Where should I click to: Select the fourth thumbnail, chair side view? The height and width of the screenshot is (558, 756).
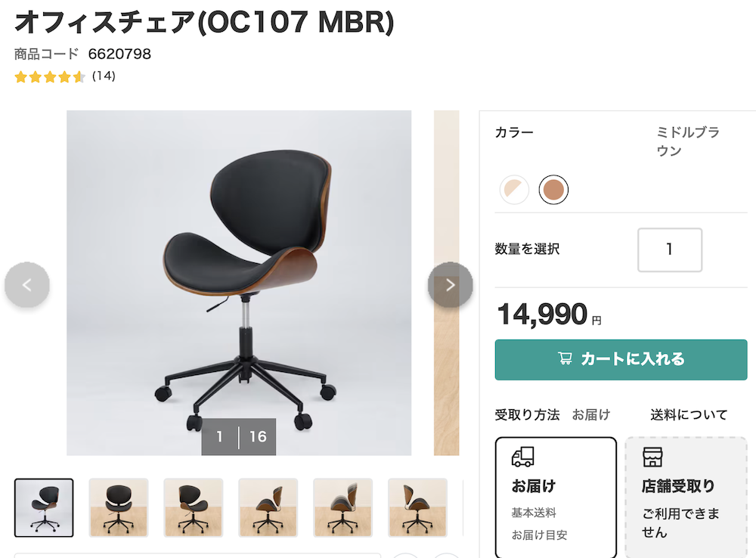pos(268,508)
